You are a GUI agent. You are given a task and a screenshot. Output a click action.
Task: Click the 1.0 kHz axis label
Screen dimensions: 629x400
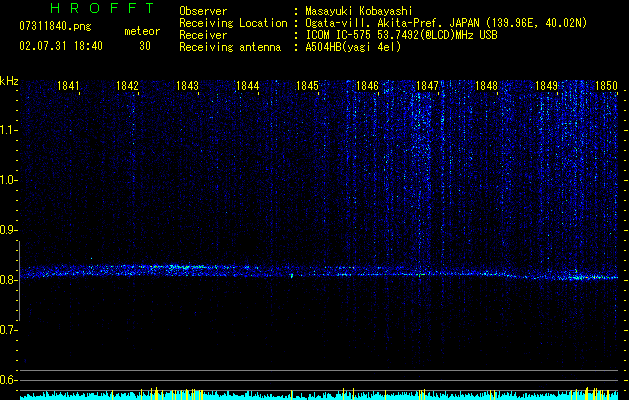click(x=8, y=180)
